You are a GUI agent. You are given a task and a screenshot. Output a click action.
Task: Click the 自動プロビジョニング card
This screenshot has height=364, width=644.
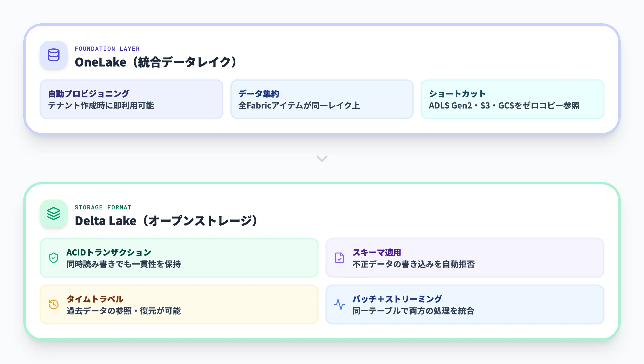[x=132, y=99]
